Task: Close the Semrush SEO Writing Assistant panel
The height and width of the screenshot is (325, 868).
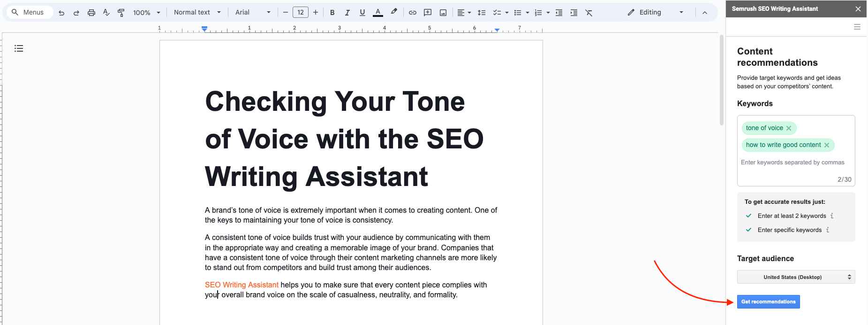Action: coord(858,8)
